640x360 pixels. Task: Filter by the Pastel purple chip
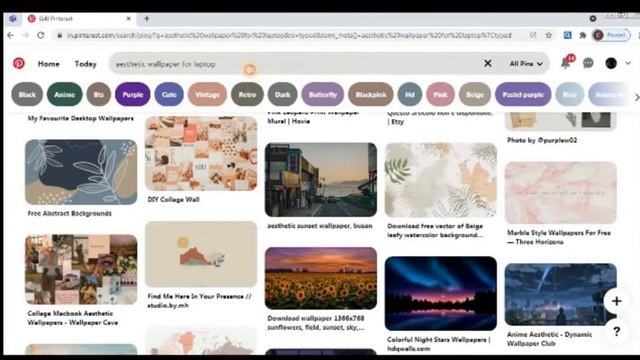(x=523, y=94)
